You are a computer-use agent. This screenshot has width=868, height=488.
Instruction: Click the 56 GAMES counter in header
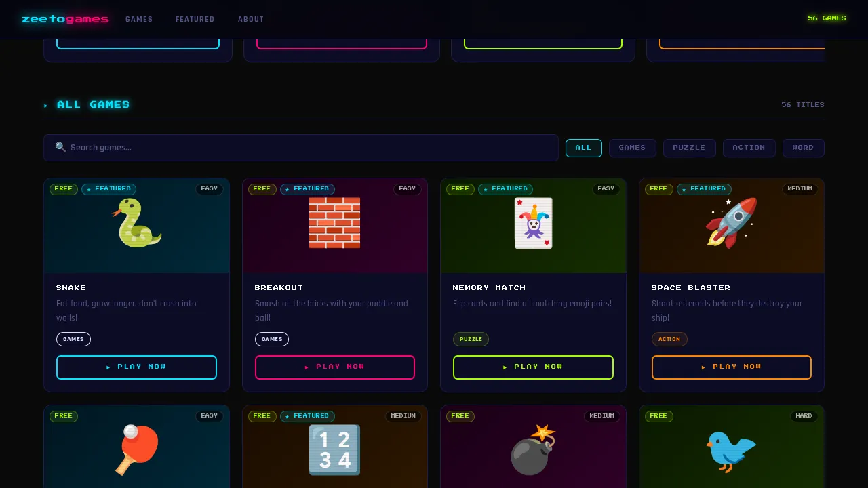pos(827,18)
